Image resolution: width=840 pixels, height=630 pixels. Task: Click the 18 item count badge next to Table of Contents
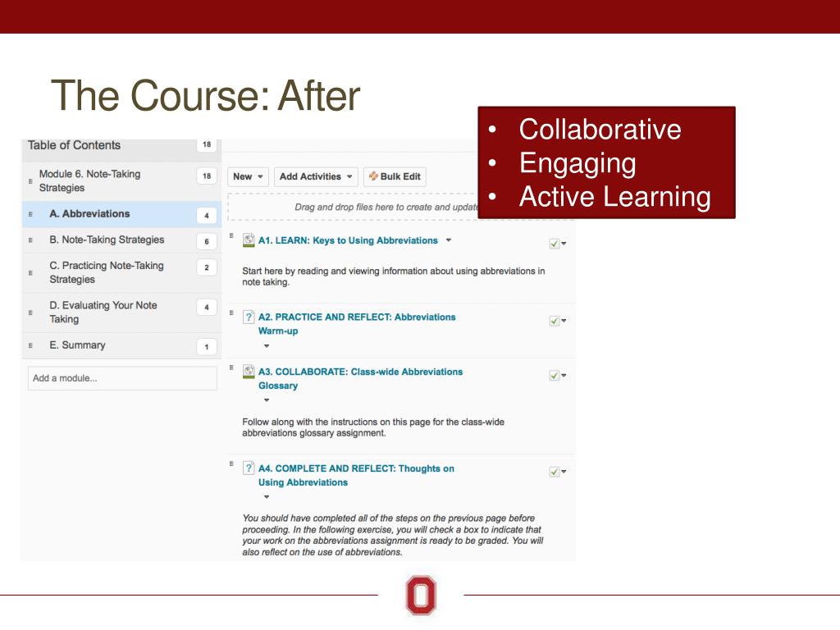tap(207, 144)
